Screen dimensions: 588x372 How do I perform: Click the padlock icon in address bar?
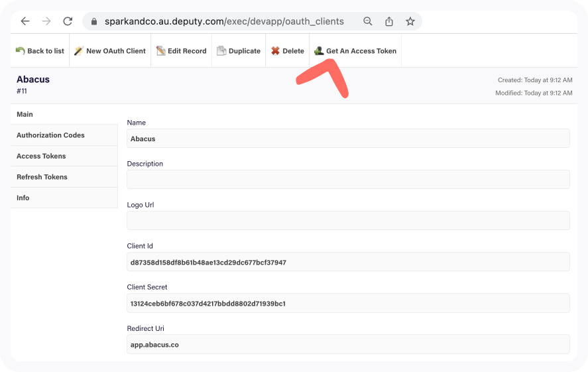click(x=94, y=22)
